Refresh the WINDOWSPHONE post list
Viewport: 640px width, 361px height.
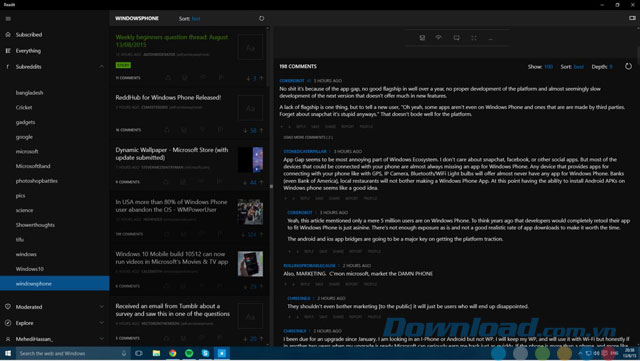[x=262, y=18]
